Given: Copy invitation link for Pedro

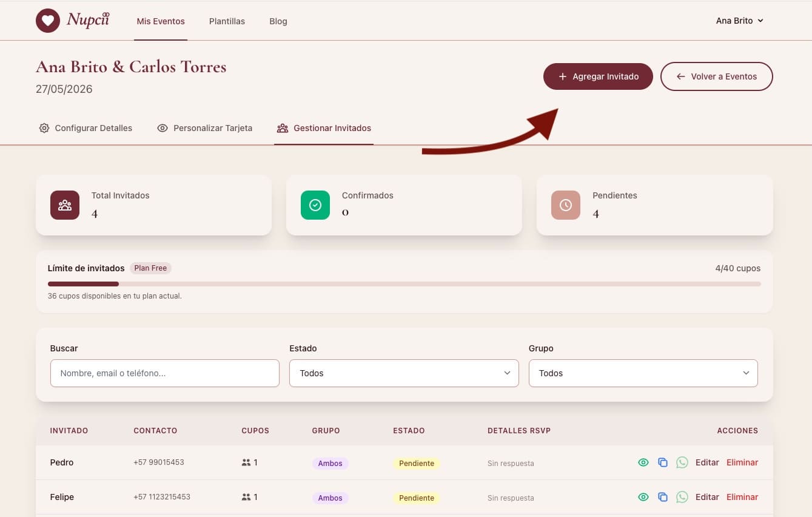Looking at the screenshot, I should point(663,462).
